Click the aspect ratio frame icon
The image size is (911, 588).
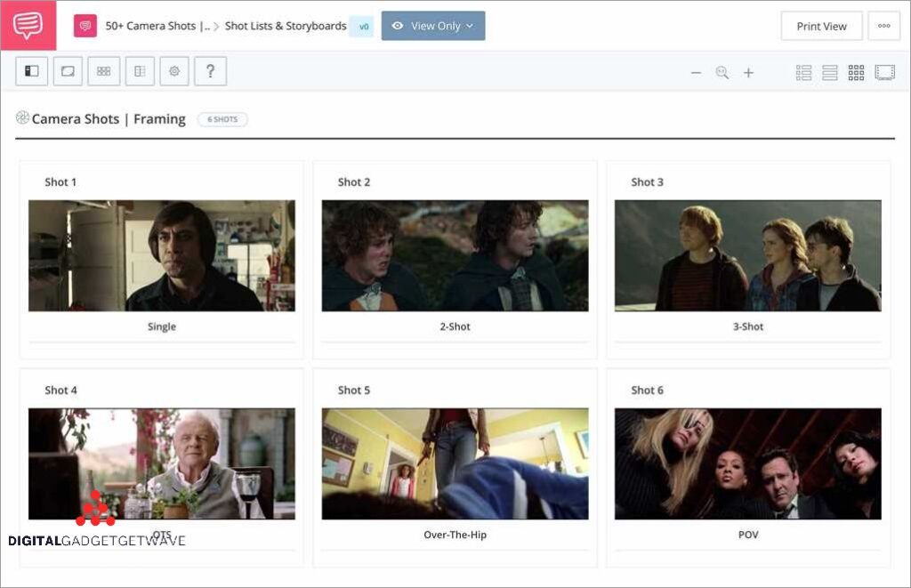68,72
